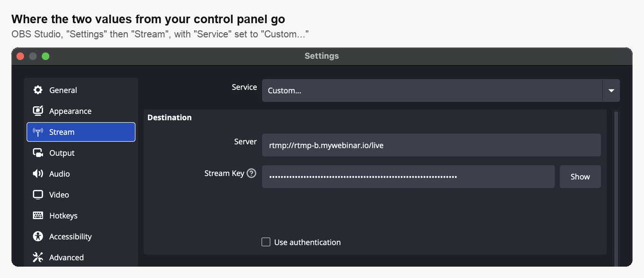Open the Accessibility settings tab
Viewport: 644px width, 278px height.
[x=81, y=236]
